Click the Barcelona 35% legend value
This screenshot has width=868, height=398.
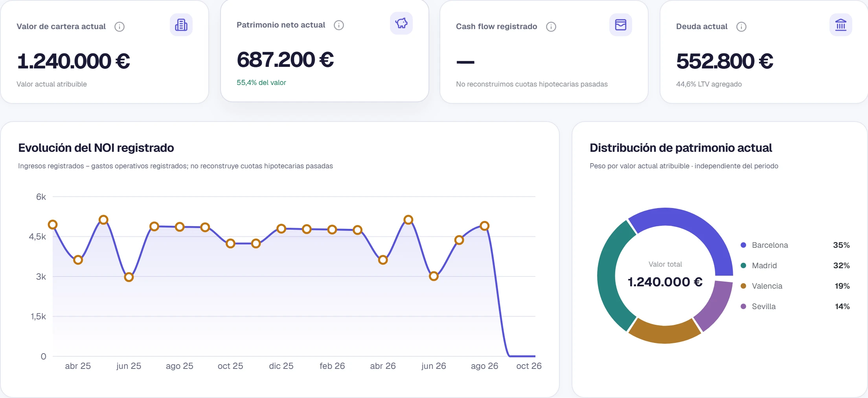pos(841,245)
